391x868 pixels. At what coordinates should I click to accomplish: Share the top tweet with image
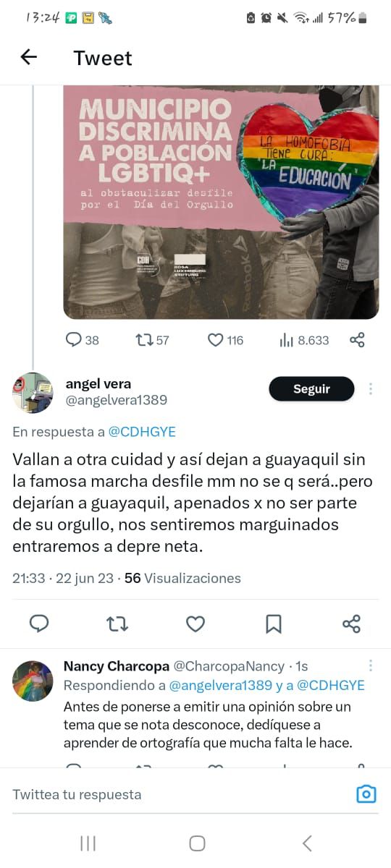[357, 340]
